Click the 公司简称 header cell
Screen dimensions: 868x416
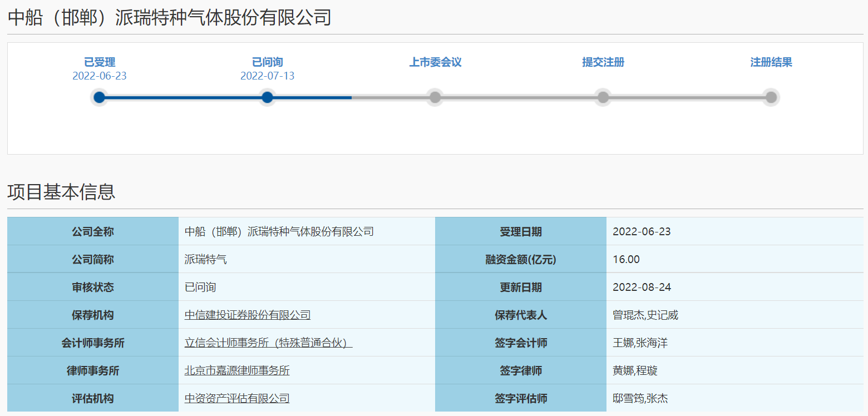tap(93, 259)
